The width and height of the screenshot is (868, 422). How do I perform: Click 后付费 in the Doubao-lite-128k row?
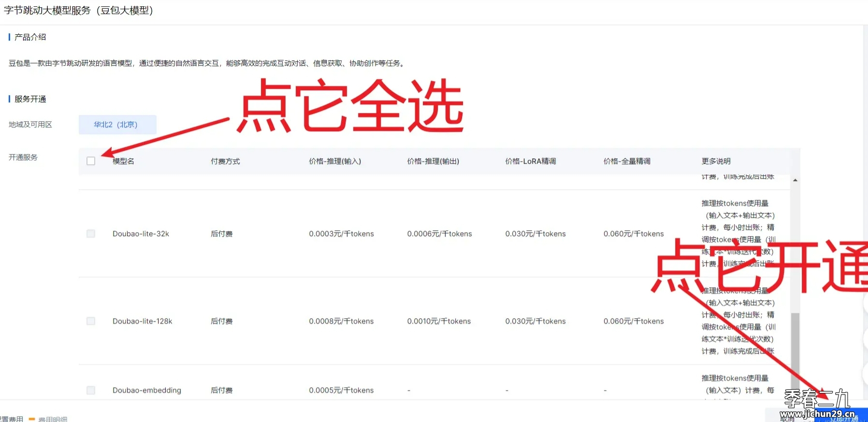222,321
